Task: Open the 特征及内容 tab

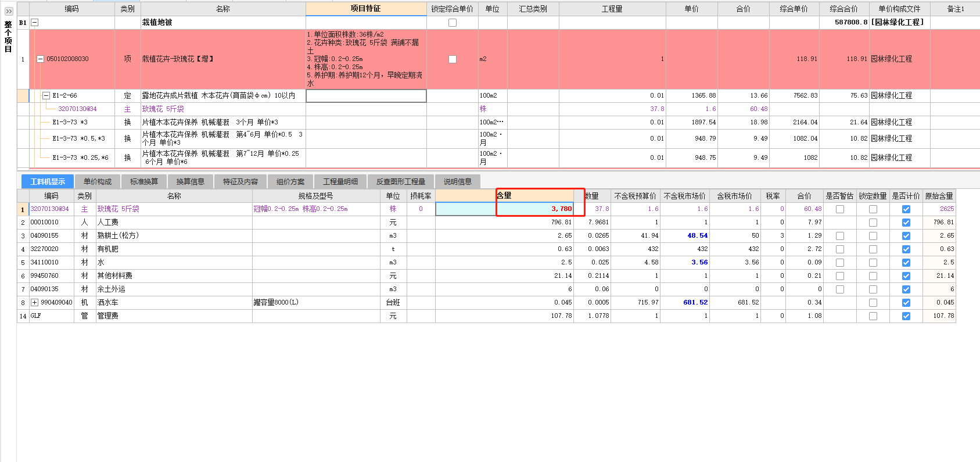Action: pyautogui.click(x=240, y=182)
